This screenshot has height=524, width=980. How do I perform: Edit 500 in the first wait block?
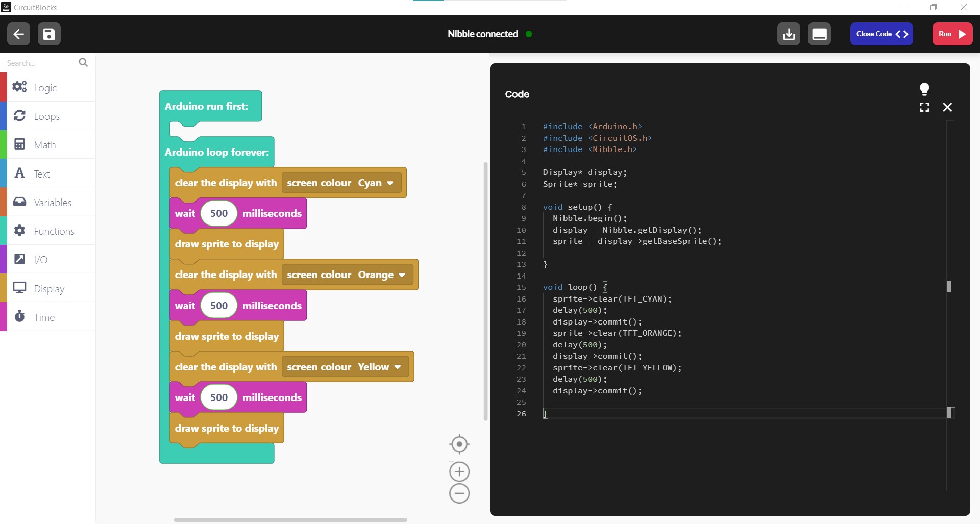(x=219, y=213)
